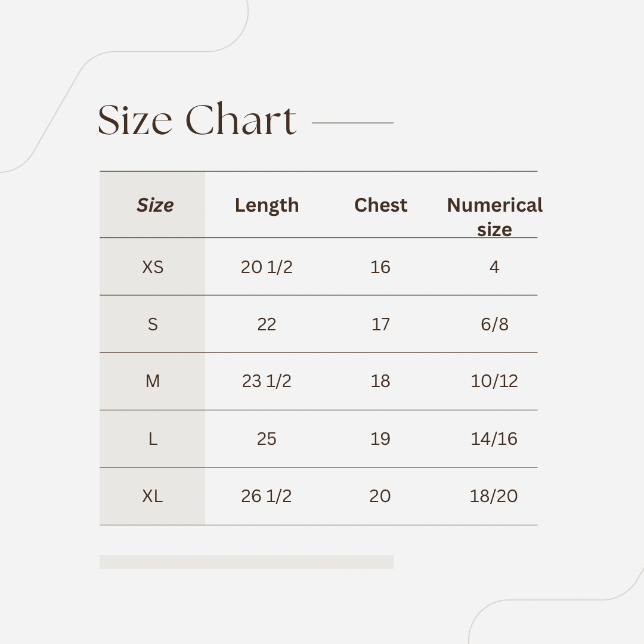Click the L size row label
Screen dimensions: 644x644
(153, 439)
